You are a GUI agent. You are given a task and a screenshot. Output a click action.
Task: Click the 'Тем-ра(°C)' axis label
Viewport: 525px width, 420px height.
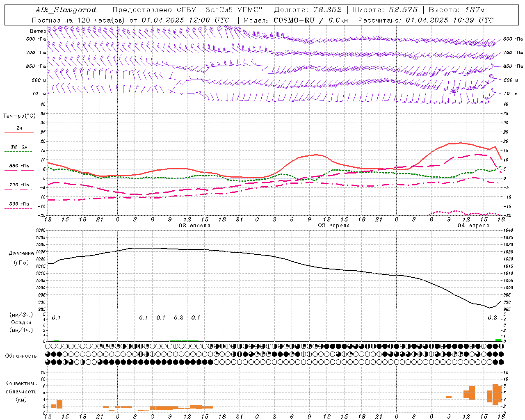pyautogui.click(x=19, y=116)
